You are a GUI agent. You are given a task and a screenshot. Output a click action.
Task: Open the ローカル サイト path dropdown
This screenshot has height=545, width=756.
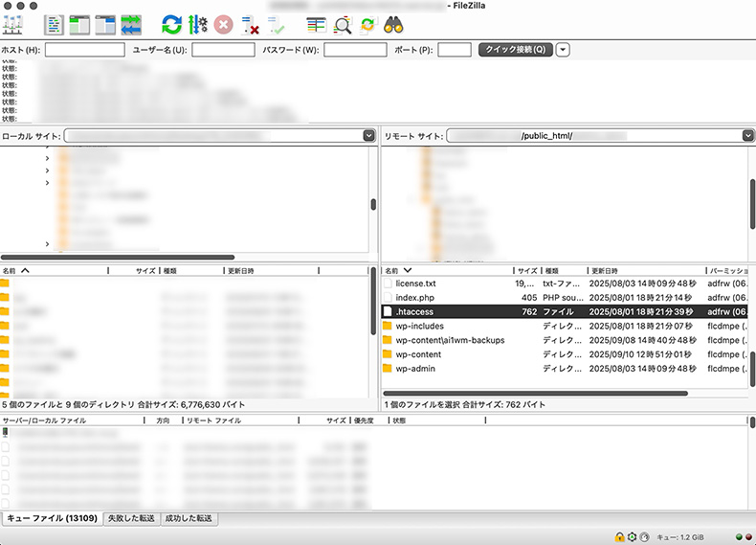coord(368,136)
